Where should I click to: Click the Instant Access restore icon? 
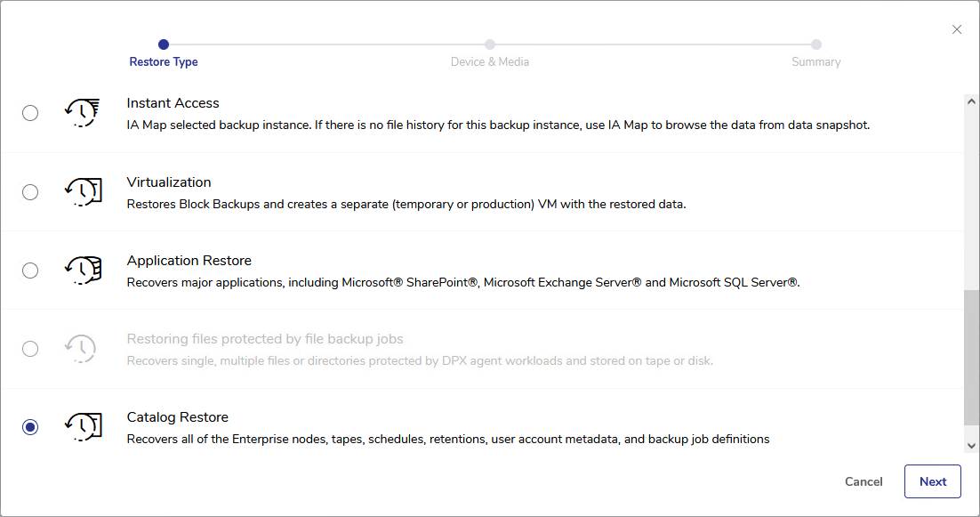pos(81,113)
